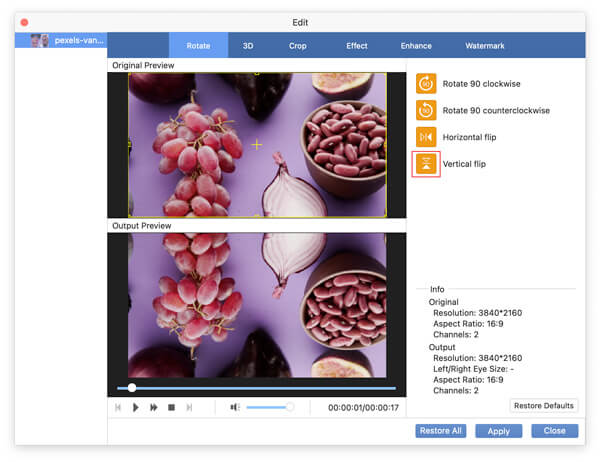Viewport: 600px width, 462px height.
Task: Mute audio with the speaker icon
Action: [235, 408]
